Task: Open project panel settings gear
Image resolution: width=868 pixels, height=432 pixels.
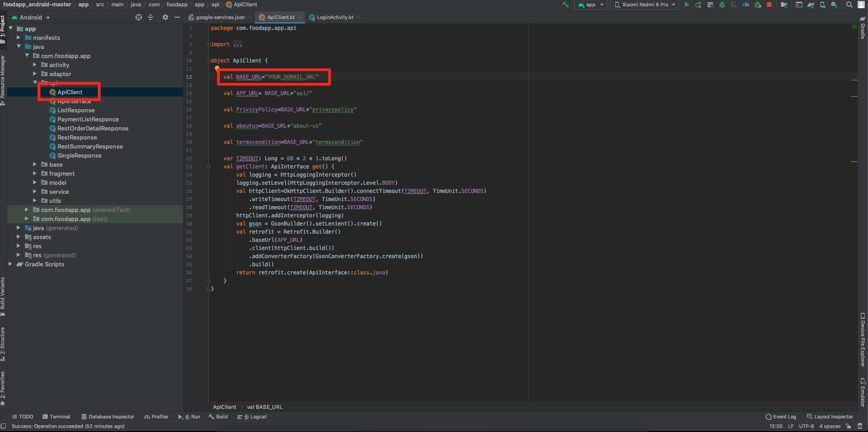Action: 165,17
